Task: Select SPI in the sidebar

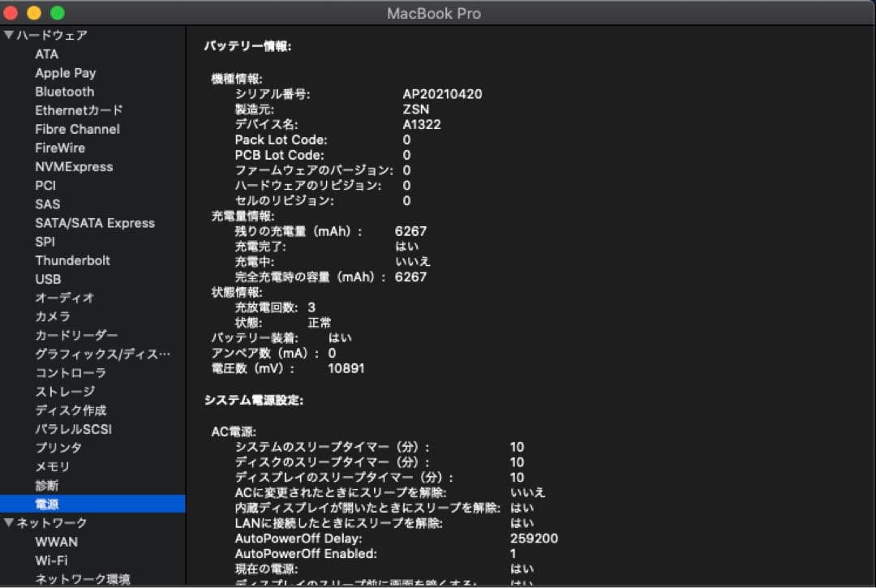Action: tap(45, 242)
